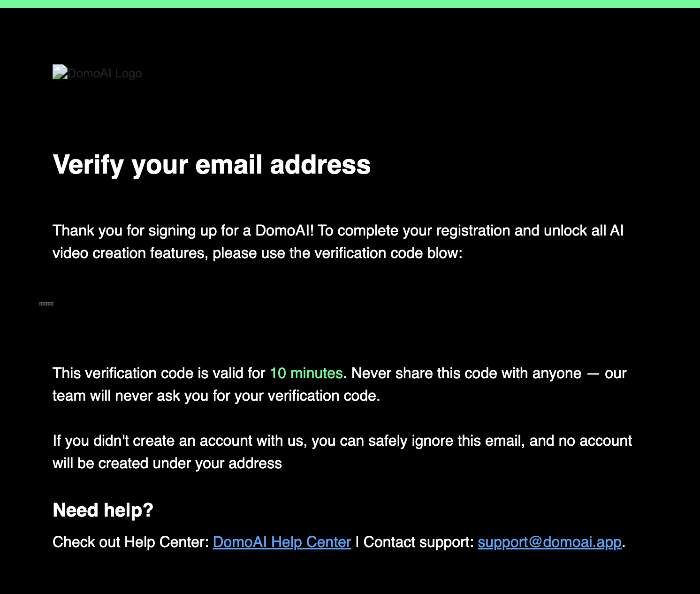Viewport: 700px width, 594px height.
Task: Click "will be created under your address" line
Action: coord(167,464)
